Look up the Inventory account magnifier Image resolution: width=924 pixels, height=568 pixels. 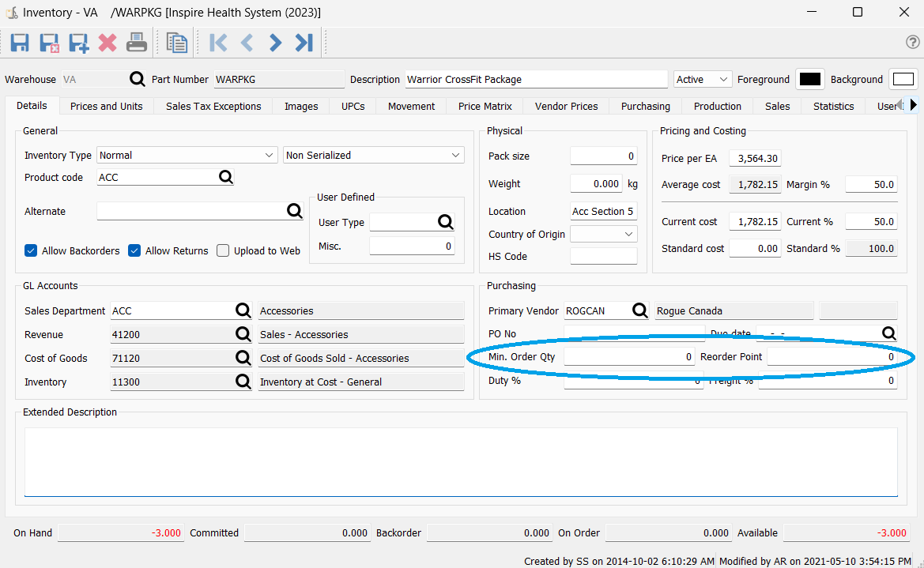(243, 382)
